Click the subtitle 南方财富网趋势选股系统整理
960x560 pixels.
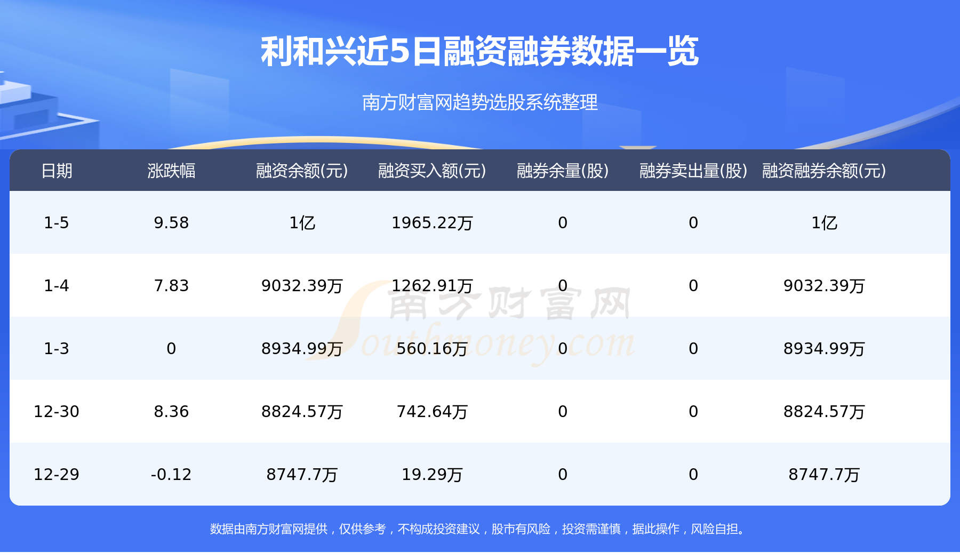480,102
